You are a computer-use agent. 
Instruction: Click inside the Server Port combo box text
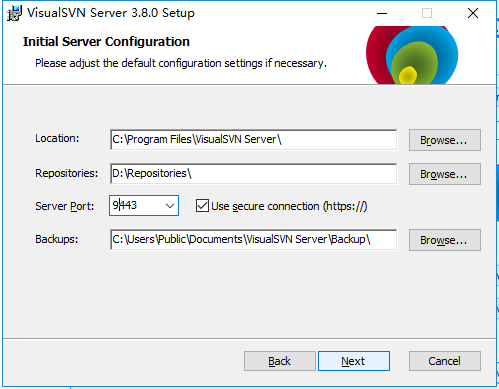[137, 205]
